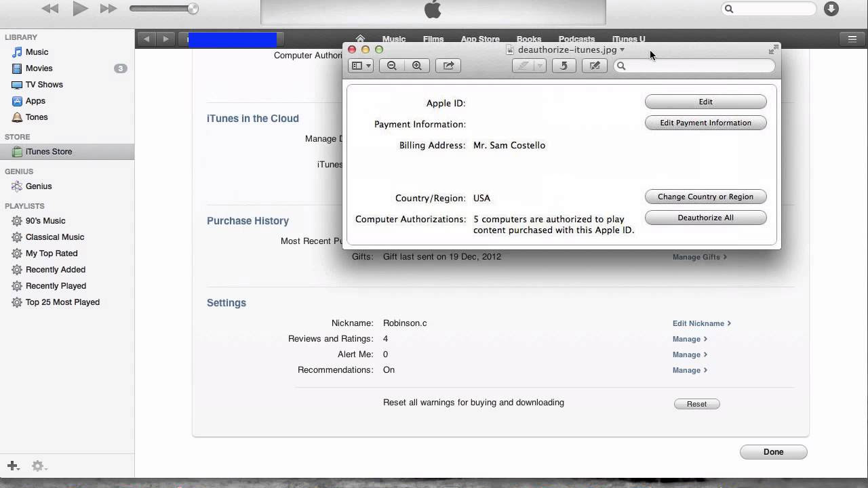868x488 pixels.
Task: Click the Edit button beside Apple ID
Action: point(706,102)
